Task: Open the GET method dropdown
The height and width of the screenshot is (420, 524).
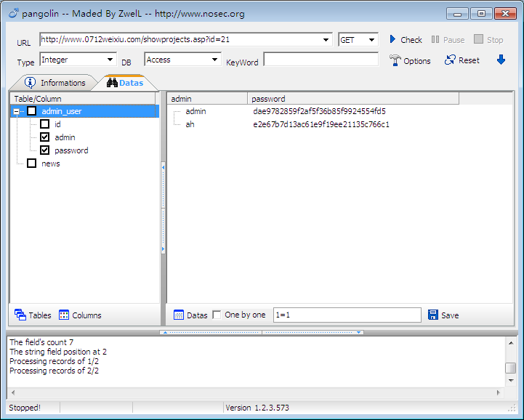Action: click(371, 40)
